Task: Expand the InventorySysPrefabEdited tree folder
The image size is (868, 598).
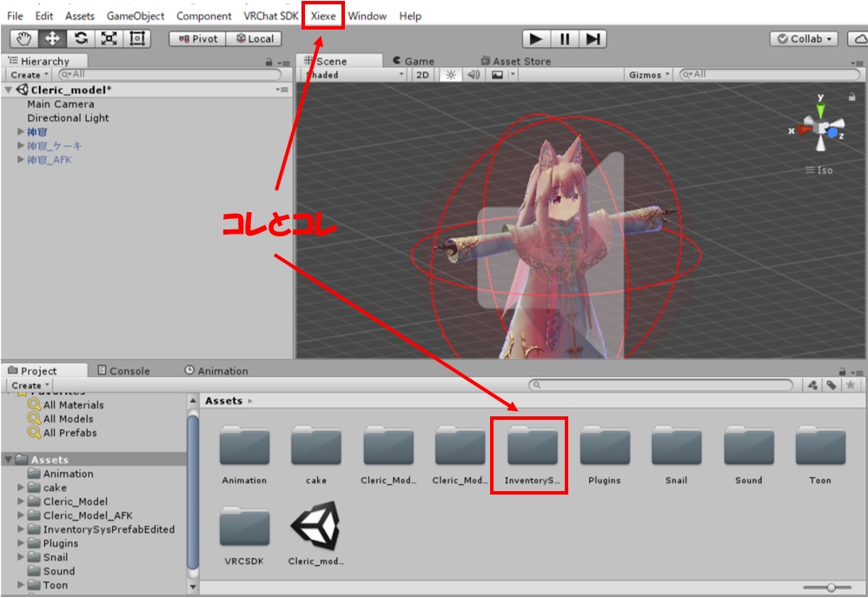Action: [x=21, y=529]
